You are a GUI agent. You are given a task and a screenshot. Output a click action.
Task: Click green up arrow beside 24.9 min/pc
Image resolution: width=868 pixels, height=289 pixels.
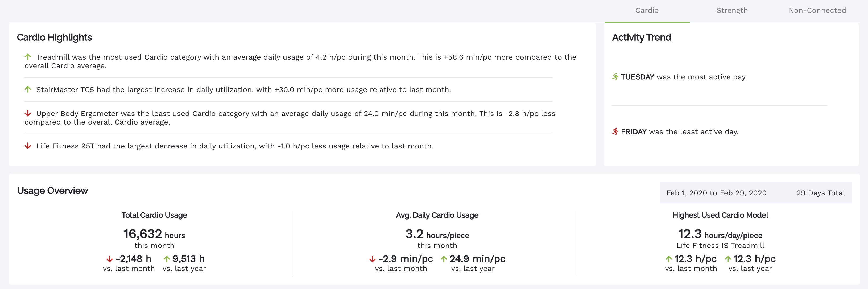tap(444, 259)
